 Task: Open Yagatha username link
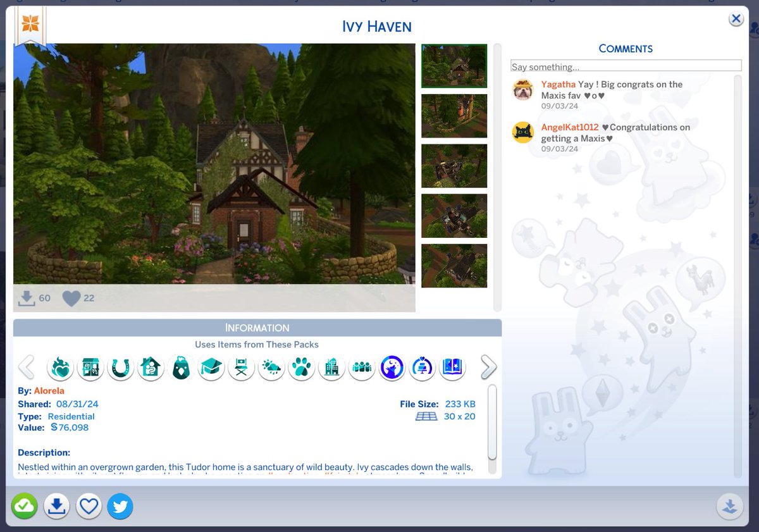[x=558, y=84]
